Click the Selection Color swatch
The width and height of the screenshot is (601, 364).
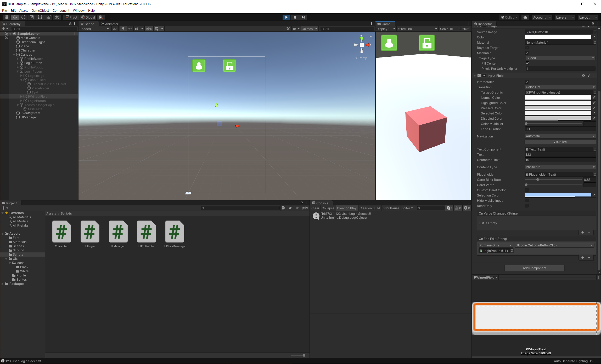tap(558, 195)
